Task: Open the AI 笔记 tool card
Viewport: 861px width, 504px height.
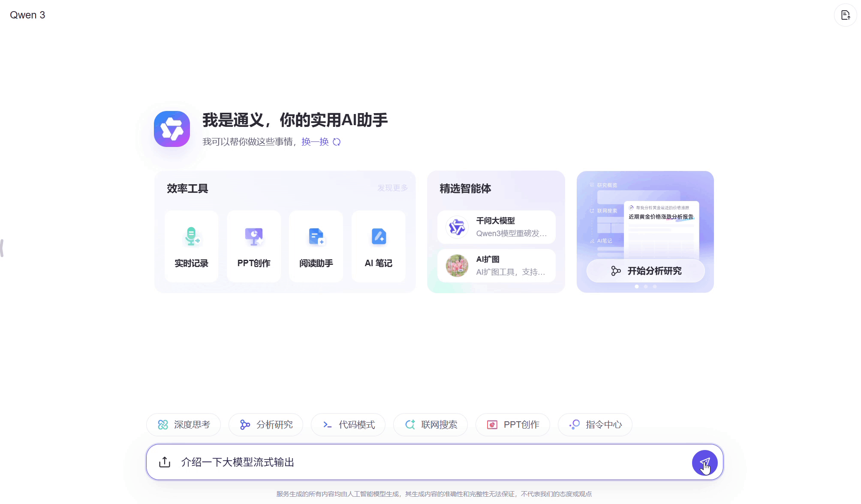Action: tap(379, 246)
